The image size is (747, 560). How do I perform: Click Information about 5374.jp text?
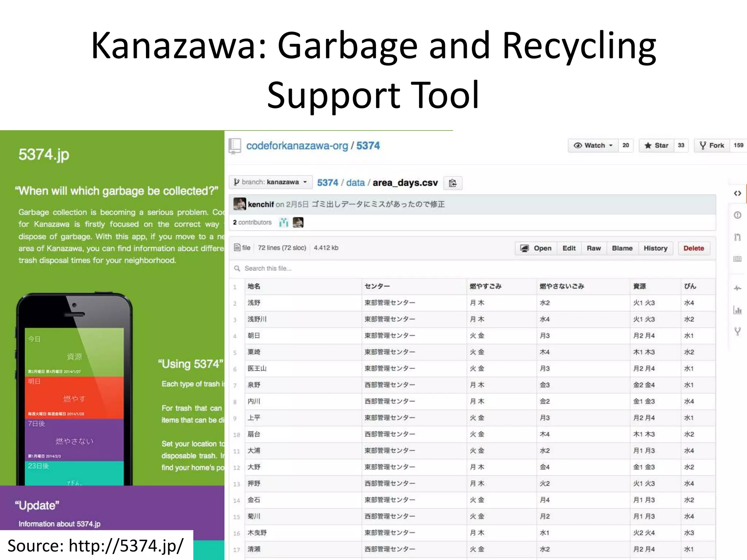[x=59, y=524]
